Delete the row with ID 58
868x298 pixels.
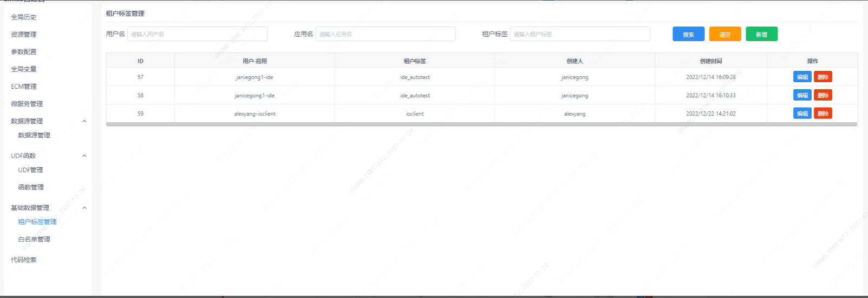tap(823, 95)
